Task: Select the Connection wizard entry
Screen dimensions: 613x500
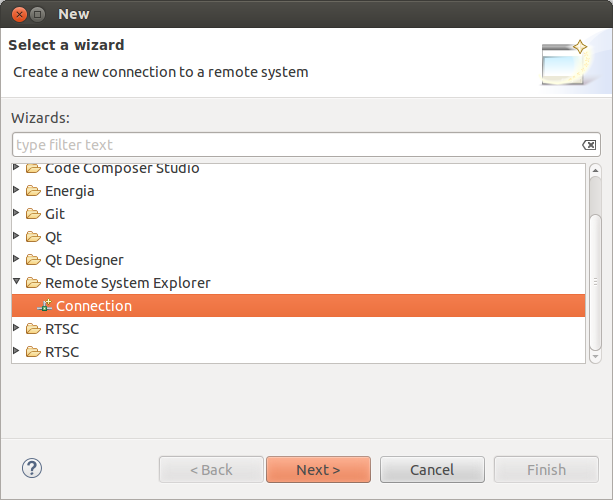Action: coord(94,306)
